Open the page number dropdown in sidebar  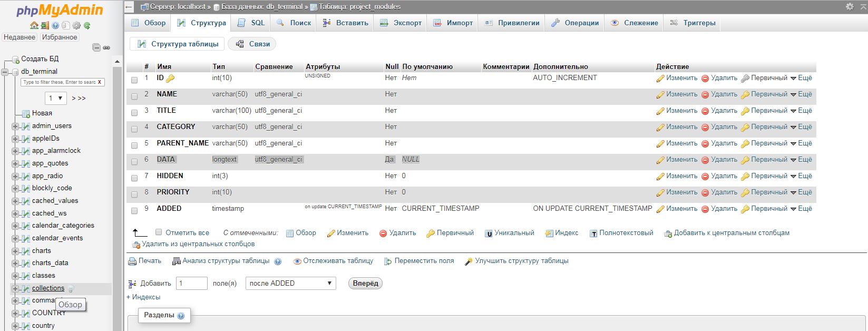55,98
